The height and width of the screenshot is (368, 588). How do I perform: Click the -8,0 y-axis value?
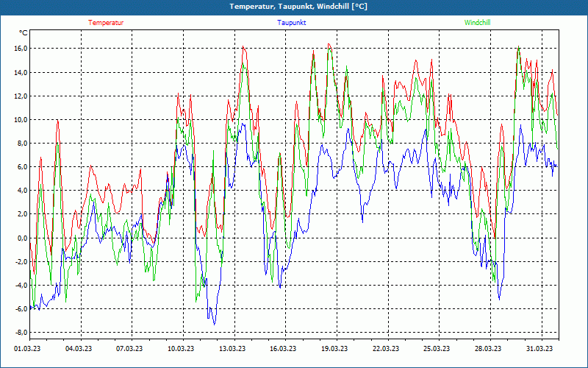click(21, 333)
